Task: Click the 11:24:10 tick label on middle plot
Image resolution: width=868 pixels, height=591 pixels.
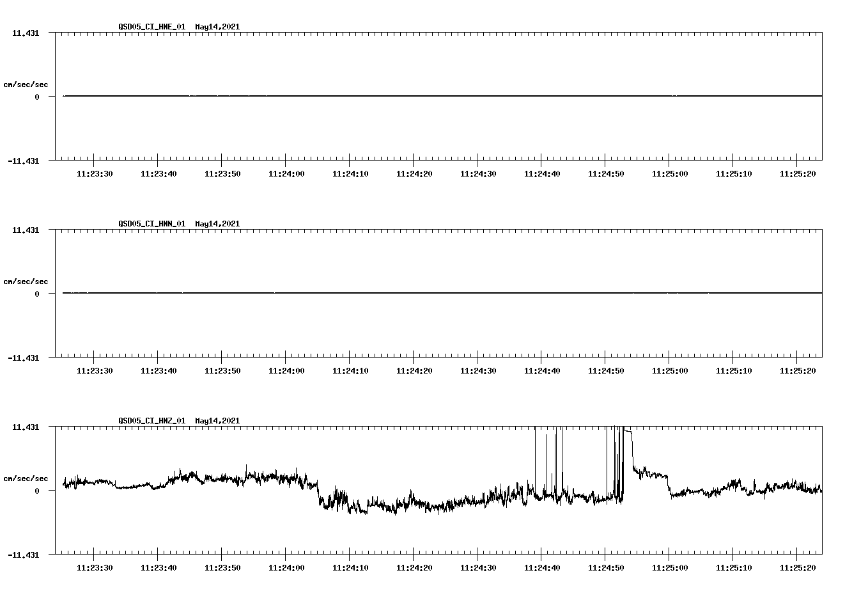Action: 350,369
